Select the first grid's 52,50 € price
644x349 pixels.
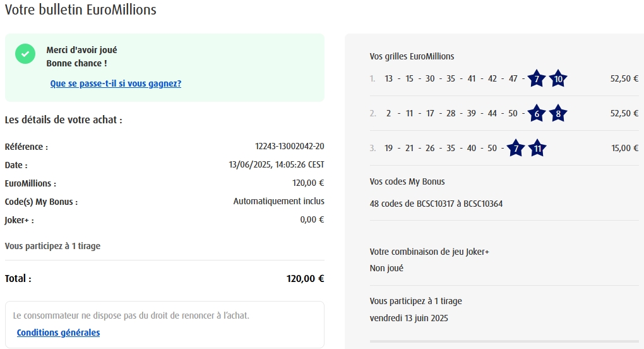tap(624, 79)
